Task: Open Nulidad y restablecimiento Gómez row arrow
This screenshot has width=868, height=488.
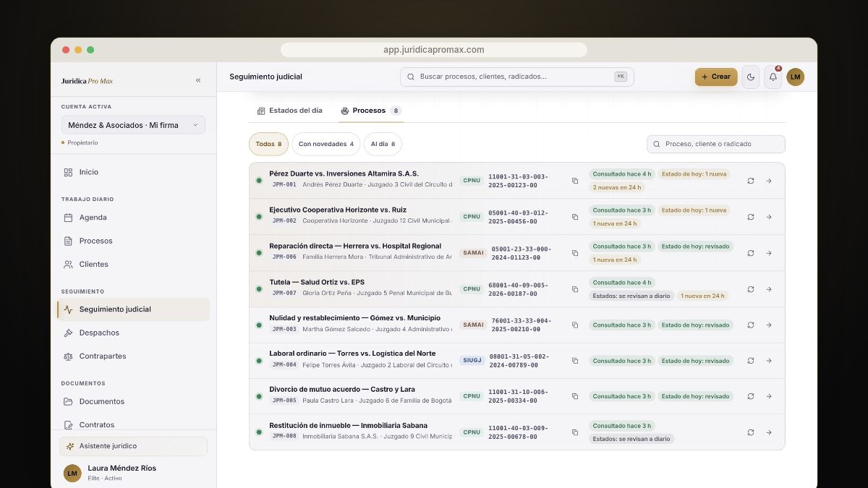Action: click(x=769, y=325)
